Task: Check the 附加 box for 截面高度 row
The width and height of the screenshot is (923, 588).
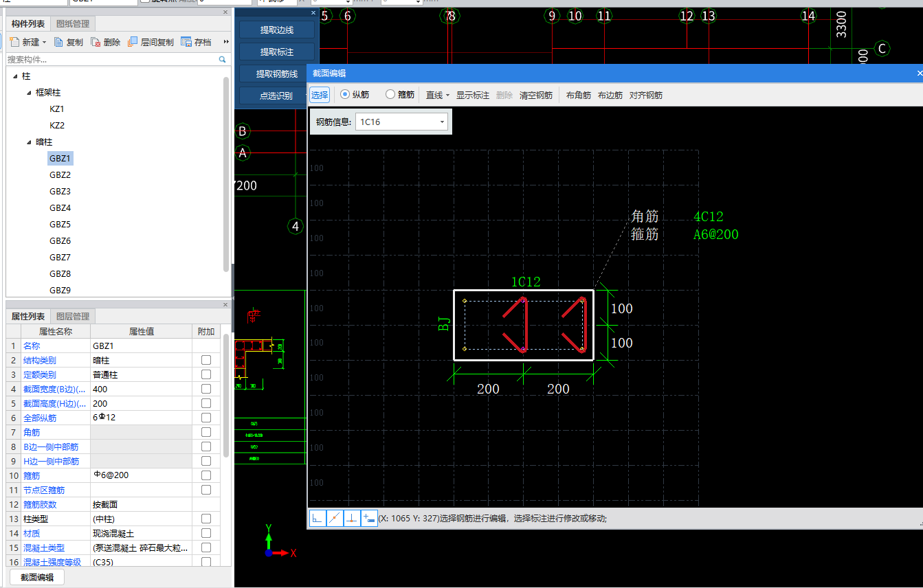Action: coord(206,403)
